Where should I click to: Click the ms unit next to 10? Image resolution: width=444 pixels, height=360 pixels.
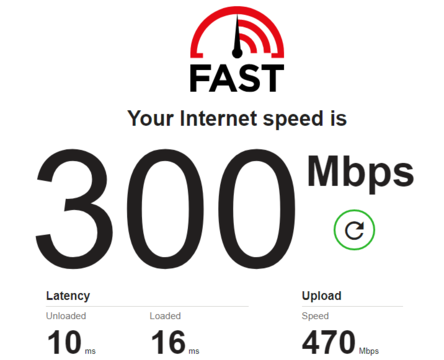[x=90, y=351]
